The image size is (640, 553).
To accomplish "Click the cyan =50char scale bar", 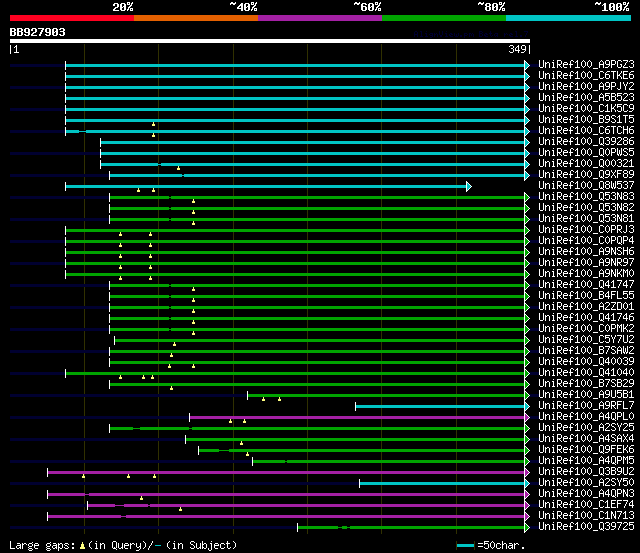I will (x=465, y=546).
